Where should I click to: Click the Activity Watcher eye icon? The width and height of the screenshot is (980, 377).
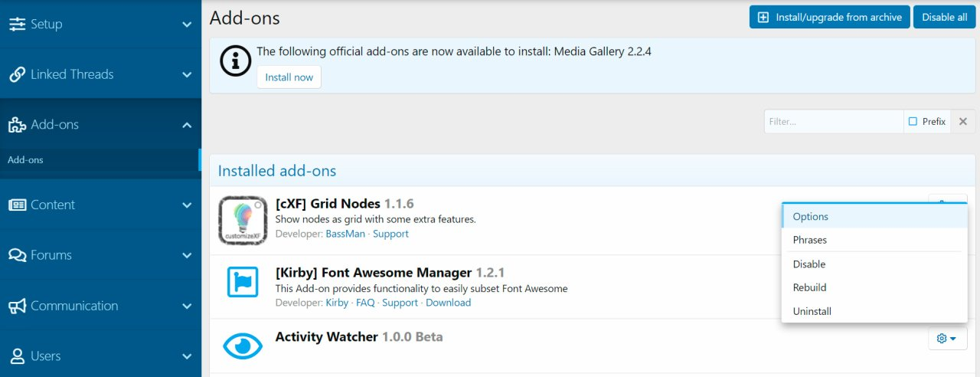point(243,346)
